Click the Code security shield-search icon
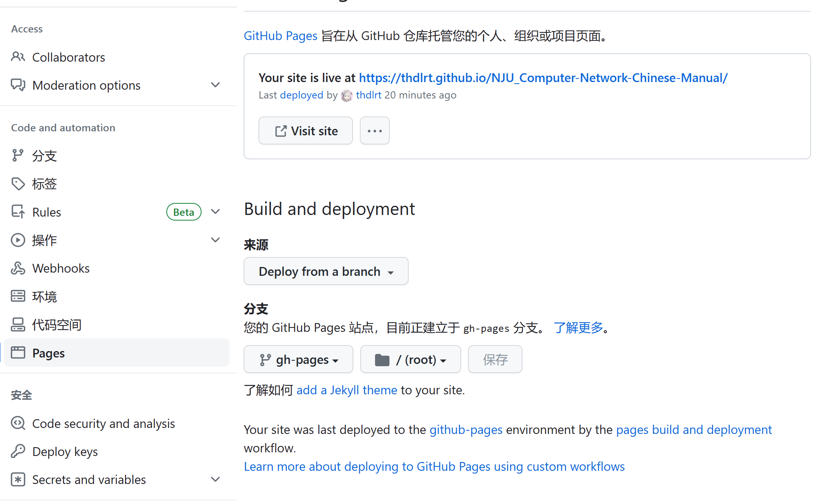825x504 pixels. (x=18, y=423)
